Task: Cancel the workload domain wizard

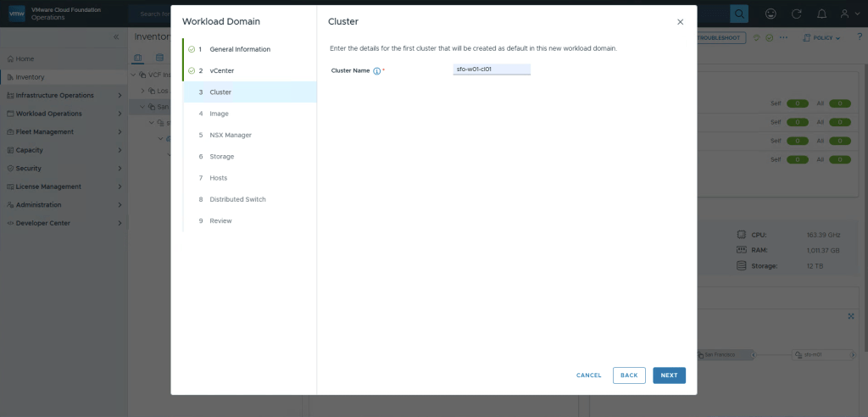Action: (x=588, y=375)
